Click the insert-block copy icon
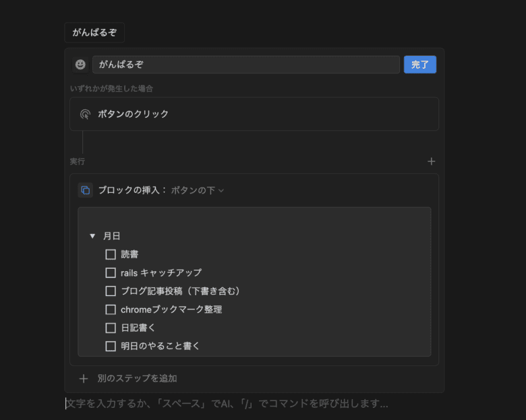This screenshot has height=420, width=526. [x=86, y=190]
